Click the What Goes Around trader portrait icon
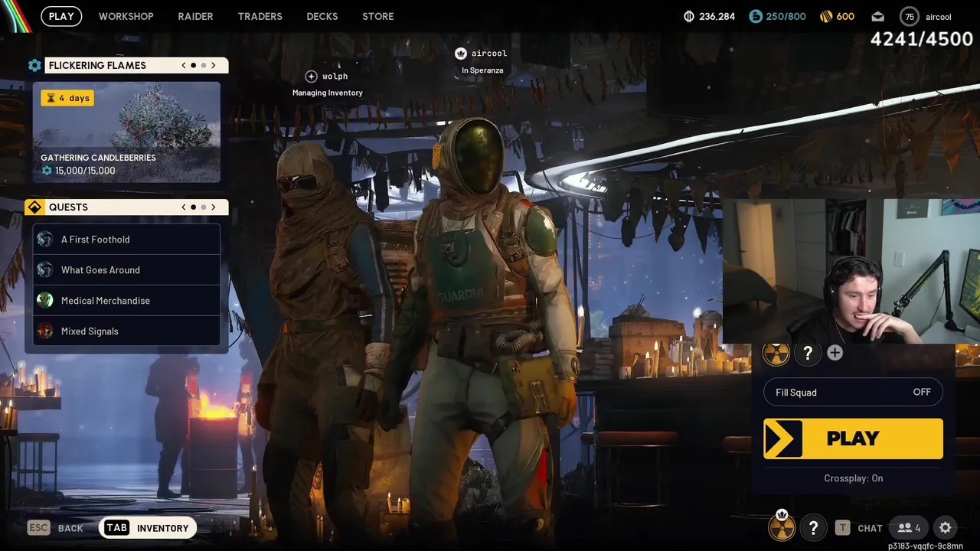The width and height of the screenshot is (980, 551). click(x=45, y=270)
